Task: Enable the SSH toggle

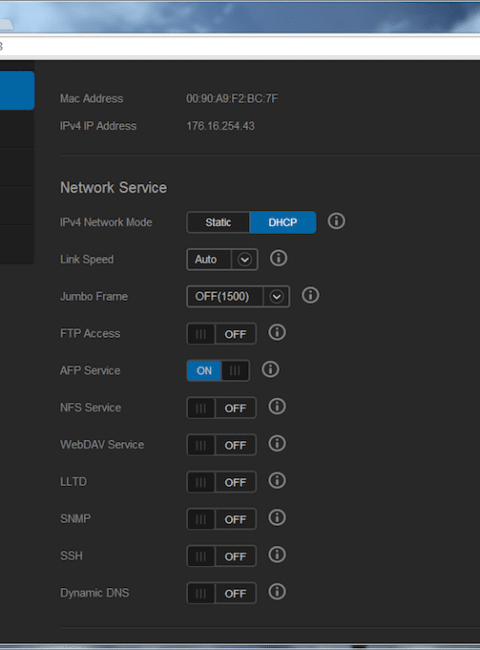Action: [221, 556]
